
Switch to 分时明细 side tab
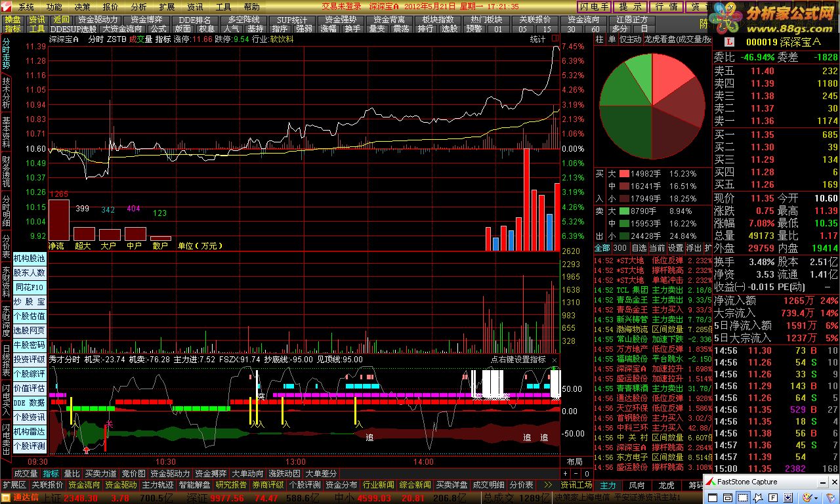[x=6, y=211]
